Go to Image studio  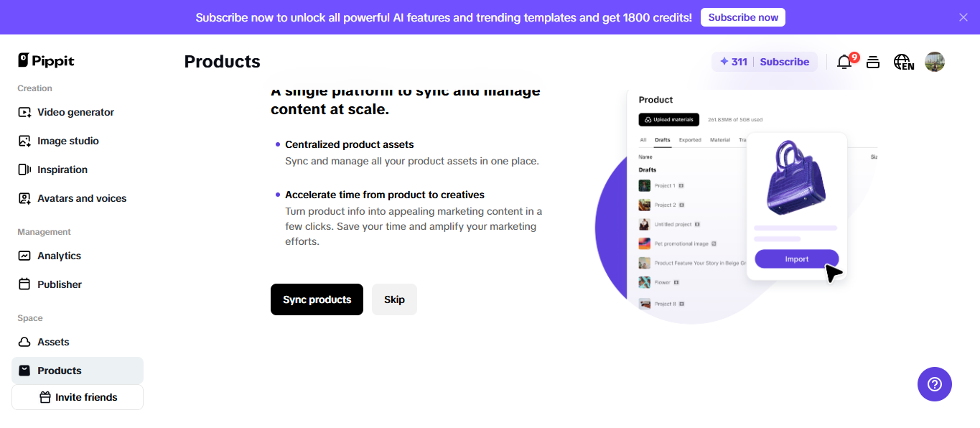click(68, 141)
